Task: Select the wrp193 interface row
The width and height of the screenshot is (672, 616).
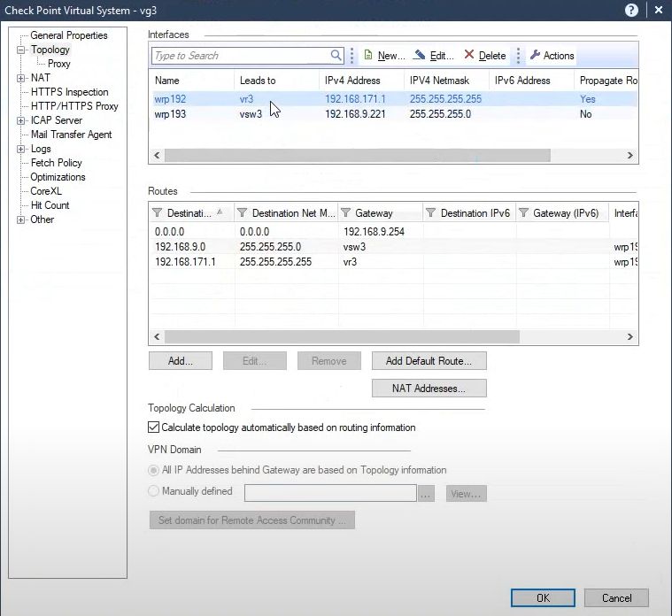Action: click(394, 114)
